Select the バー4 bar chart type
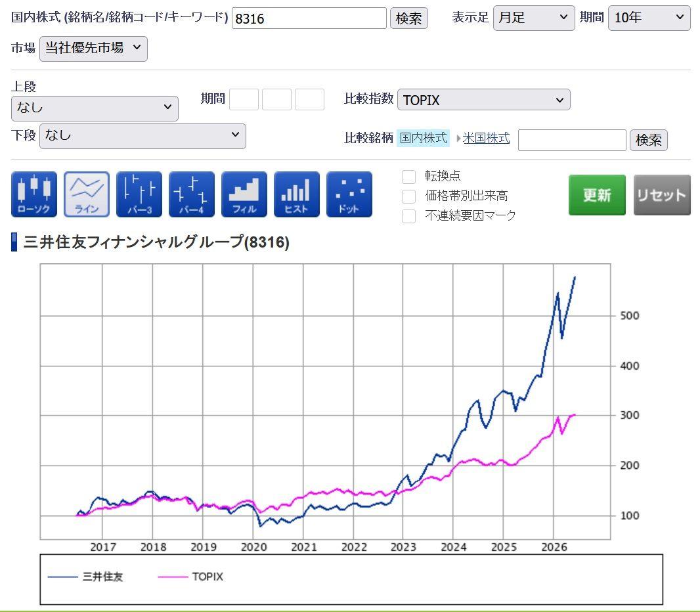The image size is (700, 612). coord(192,194)
